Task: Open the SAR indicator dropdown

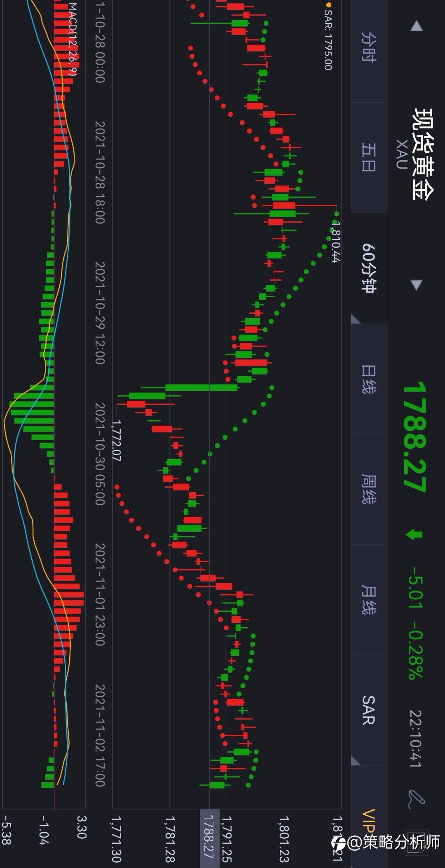Action: click(369, 710)
